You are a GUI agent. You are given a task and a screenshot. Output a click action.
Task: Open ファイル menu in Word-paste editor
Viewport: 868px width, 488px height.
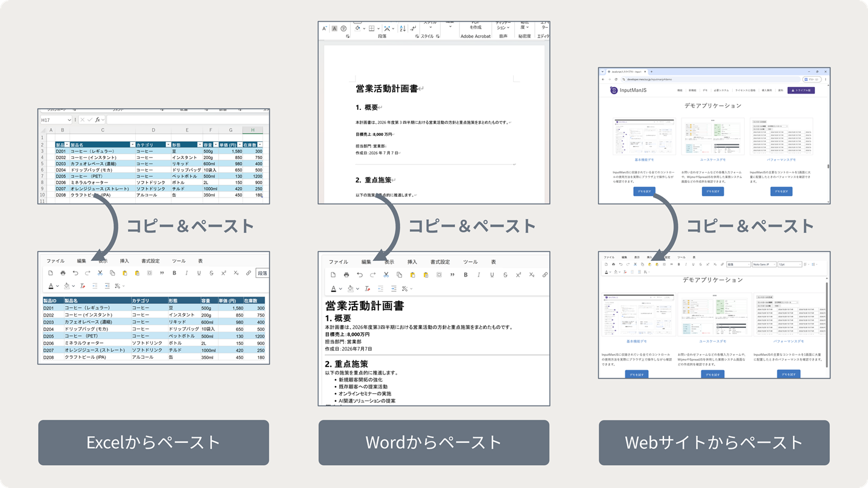pos(338,262)
